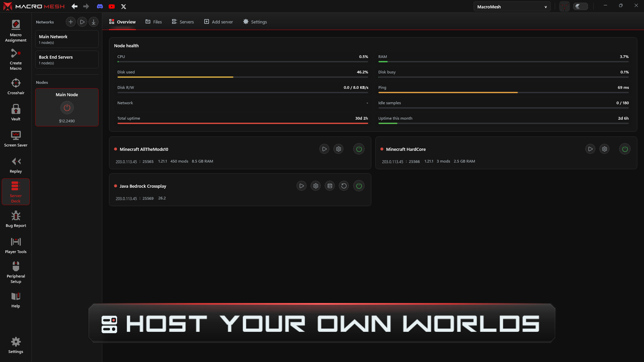Click the Networks download icon
The height and width of the screenshot is (362, 644).
pos(94,22)
